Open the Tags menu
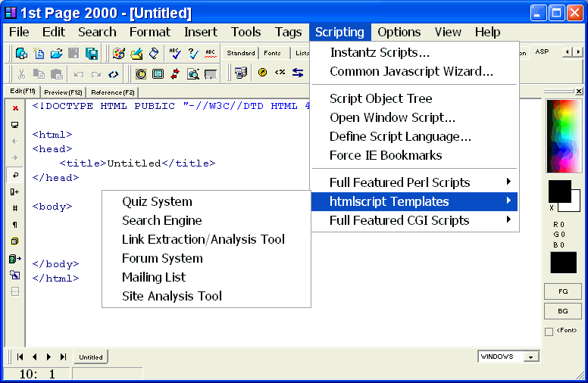Screen dimensions: 588x383 click(x=288, y=33)
